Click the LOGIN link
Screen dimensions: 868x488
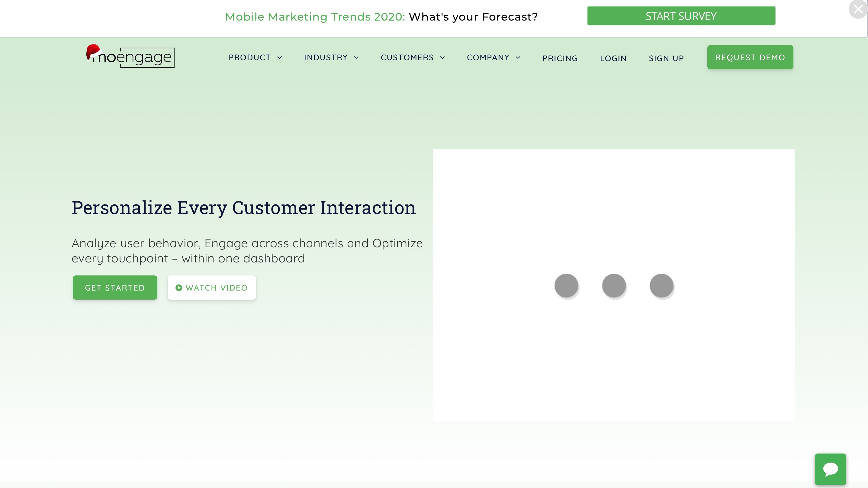(x=613, y=58)
